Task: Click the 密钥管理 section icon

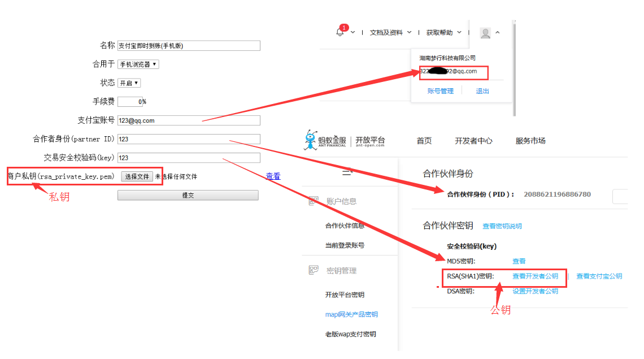Action: pos(314,270)
